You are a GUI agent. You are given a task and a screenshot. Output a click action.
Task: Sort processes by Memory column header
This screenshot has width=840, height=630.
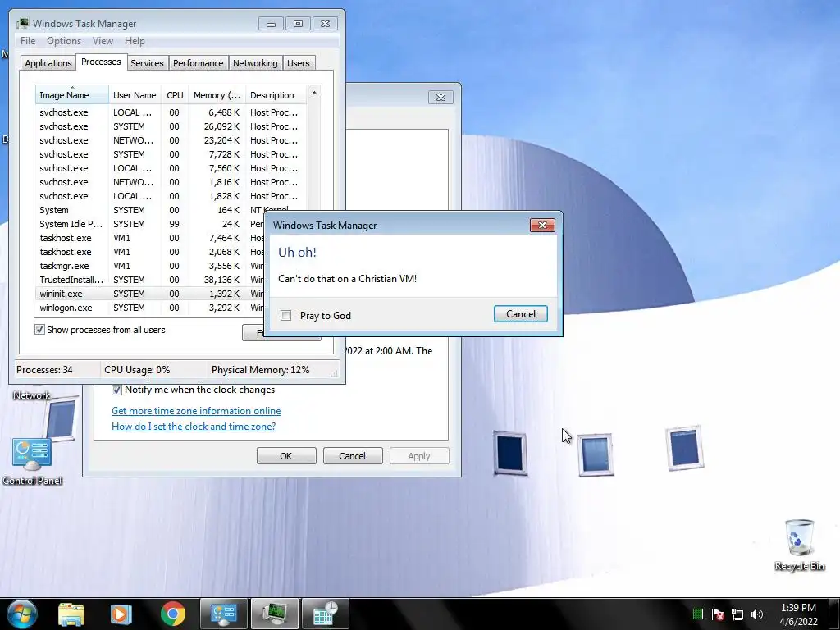click(x=217, y=95)
